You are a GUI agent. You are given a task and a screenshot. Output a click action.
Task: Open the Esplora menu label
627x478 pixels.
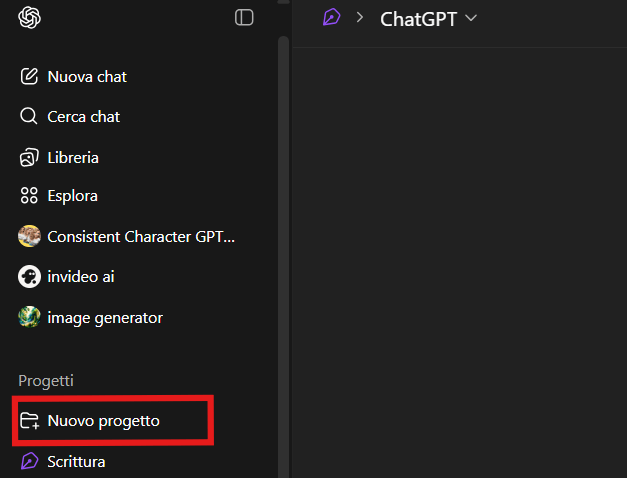click(72, 196)
